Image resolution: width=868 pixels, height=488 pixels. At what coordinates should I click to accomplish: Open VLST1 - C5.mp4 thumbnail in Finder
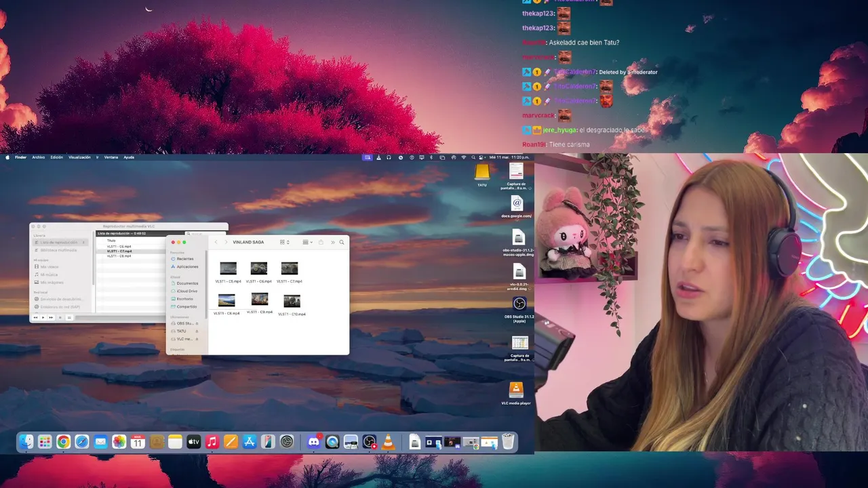coord(229,268)
